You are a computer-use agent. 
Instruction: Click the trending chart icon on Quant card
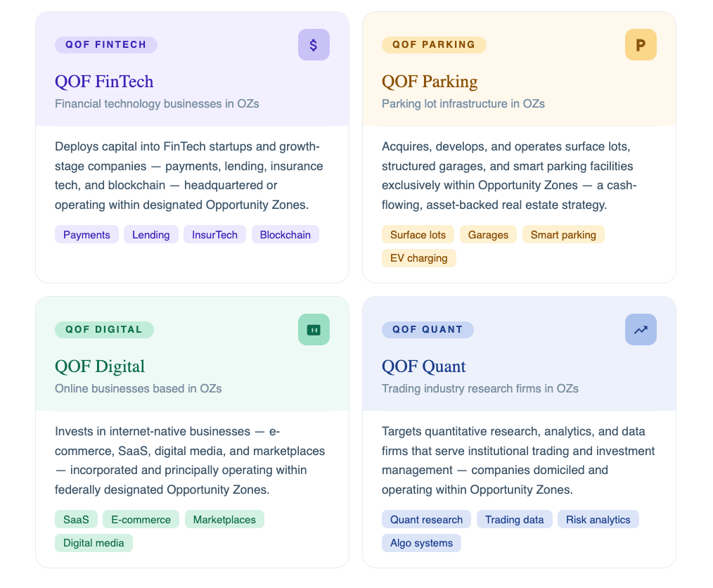641,330
